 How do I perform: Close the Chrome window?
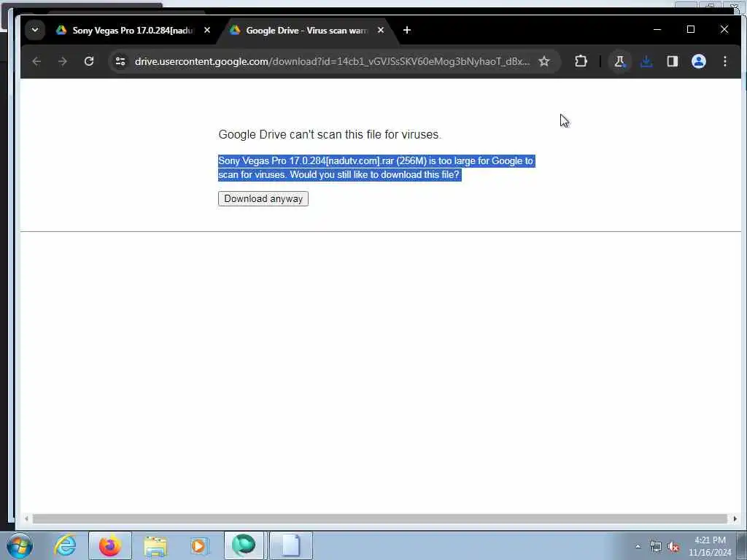[724, 29]
